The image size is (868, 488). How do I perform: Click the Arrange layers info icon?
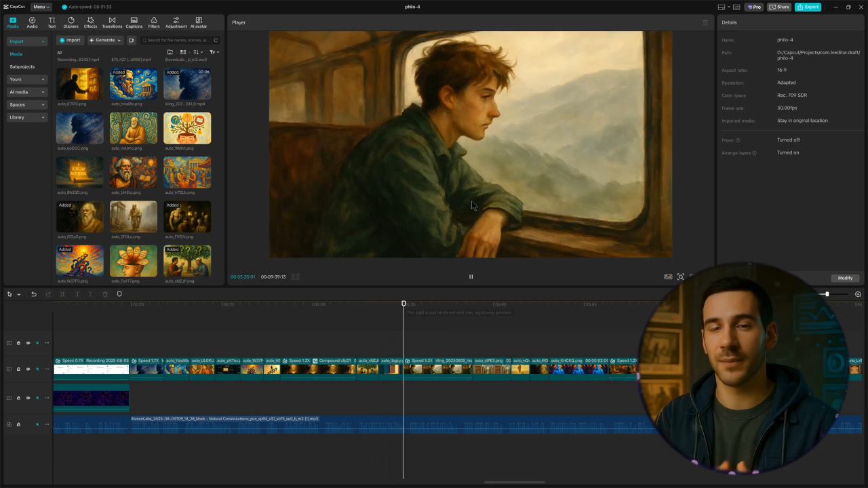(754, 153)
